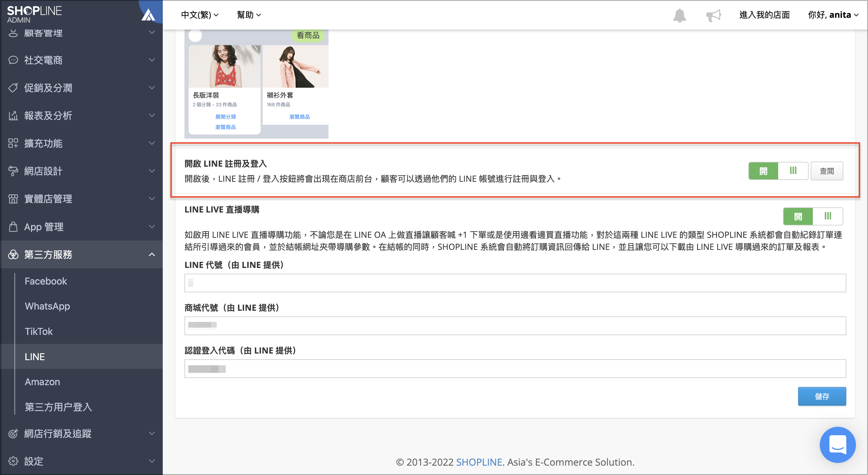Expand the 網店設計 menu chevron
Viewport: 868px width, 475px height.
pyautogui.click(x=152, y=171)
